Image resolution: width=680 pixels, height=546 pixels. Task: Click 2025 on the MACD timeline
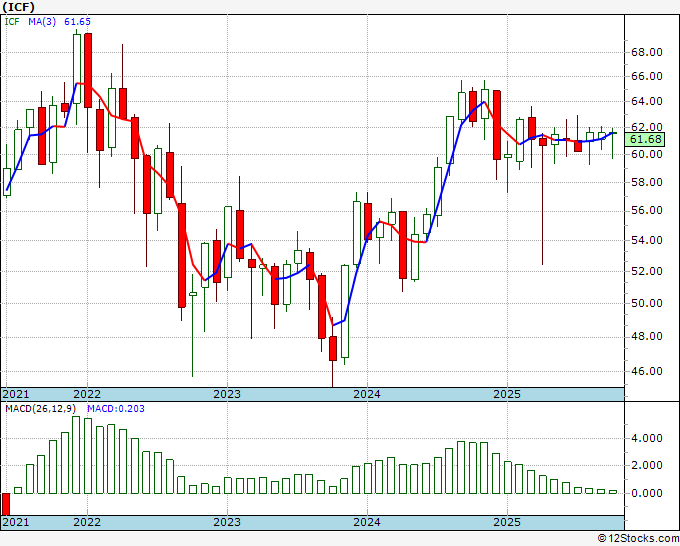pos(507,522)
